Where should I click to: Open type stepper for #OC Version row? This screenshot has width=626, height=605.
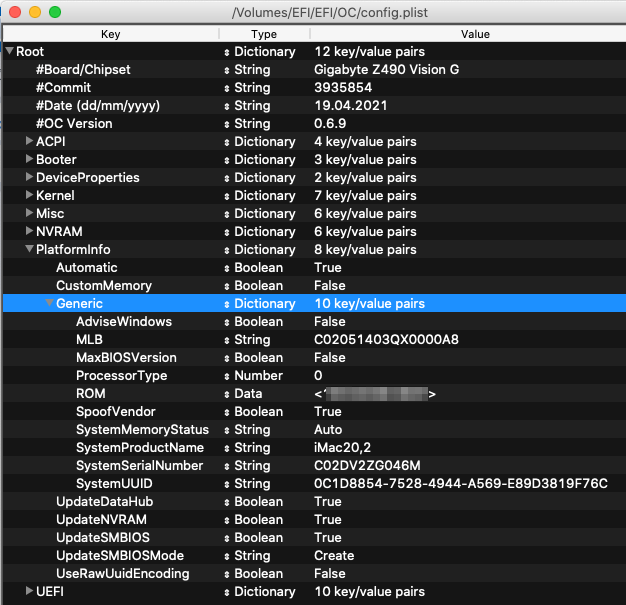click(x=227, y=124)
